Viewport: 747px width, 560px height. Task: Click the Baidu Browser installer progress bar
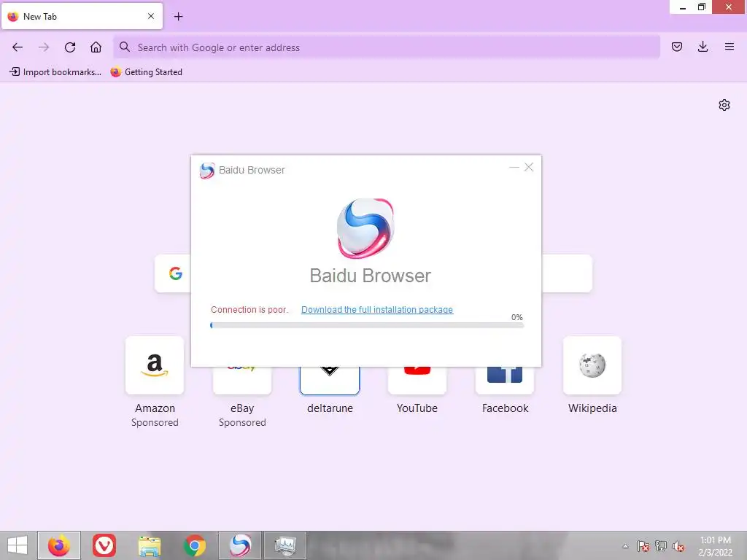point(367,325)
